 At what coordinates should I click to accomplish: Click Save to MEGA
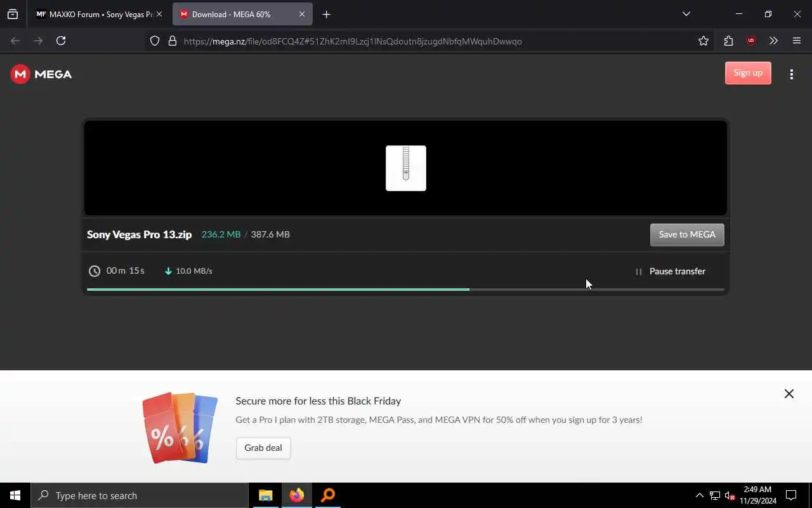coord(687,234)
